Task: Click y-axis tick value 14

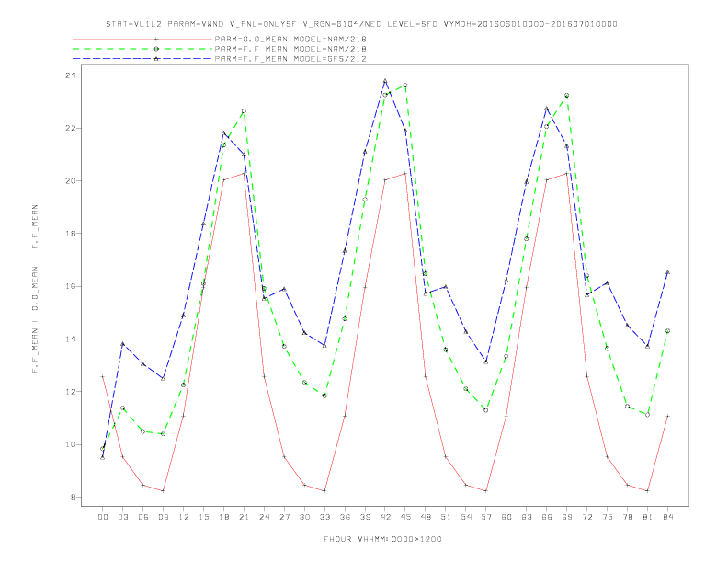Action: coord(71,339)
